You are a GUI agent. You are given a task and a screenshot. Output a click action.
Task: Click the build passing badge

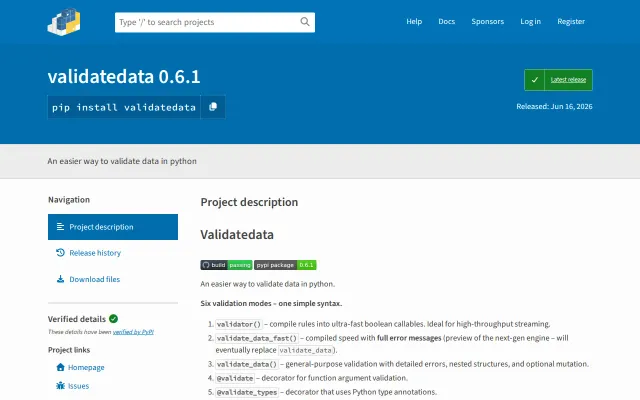tap(226, 265)
